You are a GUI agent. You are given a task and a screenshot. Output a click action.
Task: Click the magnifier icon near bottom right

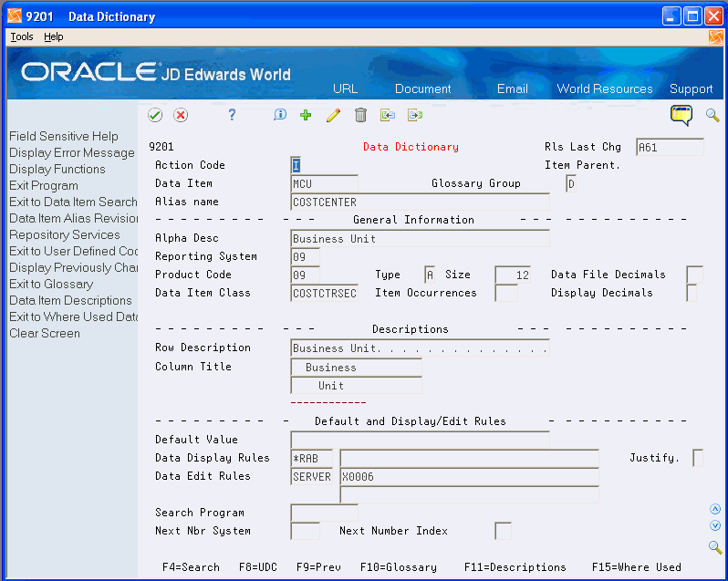coord(715,547)
